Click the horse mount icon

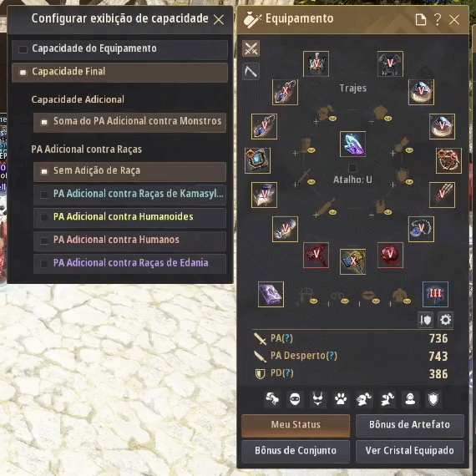coord(272,399)
